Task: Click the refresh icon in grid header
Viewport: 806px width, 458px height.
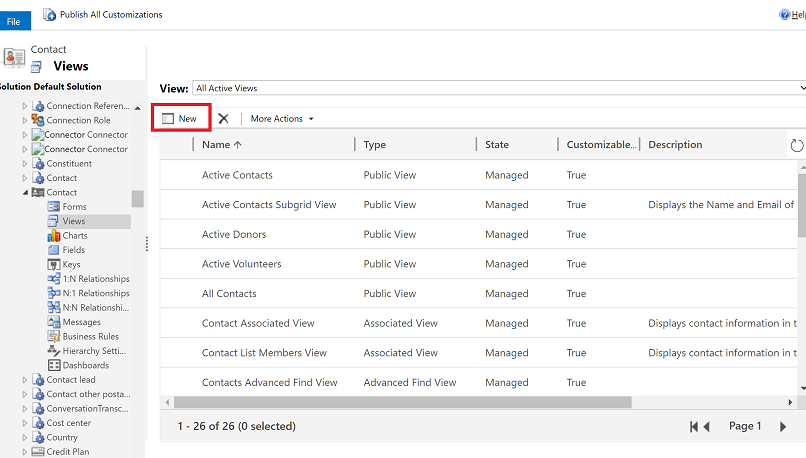Action: pos(796,145)
